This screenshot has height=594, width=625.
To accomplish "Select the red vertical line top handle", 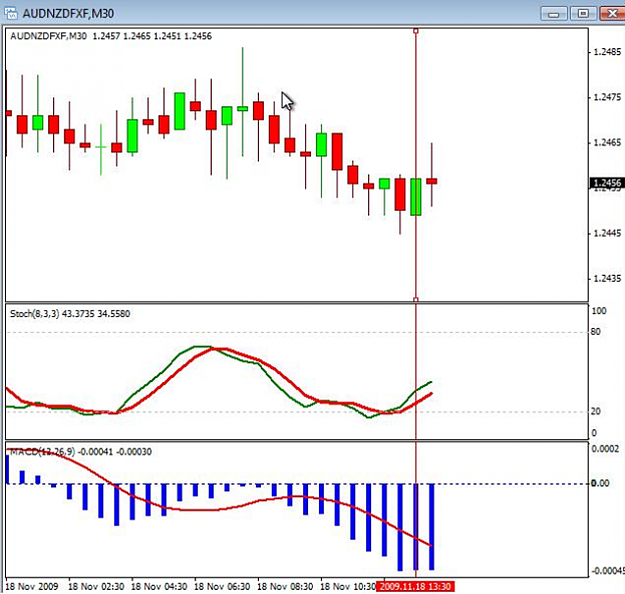I will point(416,31).
